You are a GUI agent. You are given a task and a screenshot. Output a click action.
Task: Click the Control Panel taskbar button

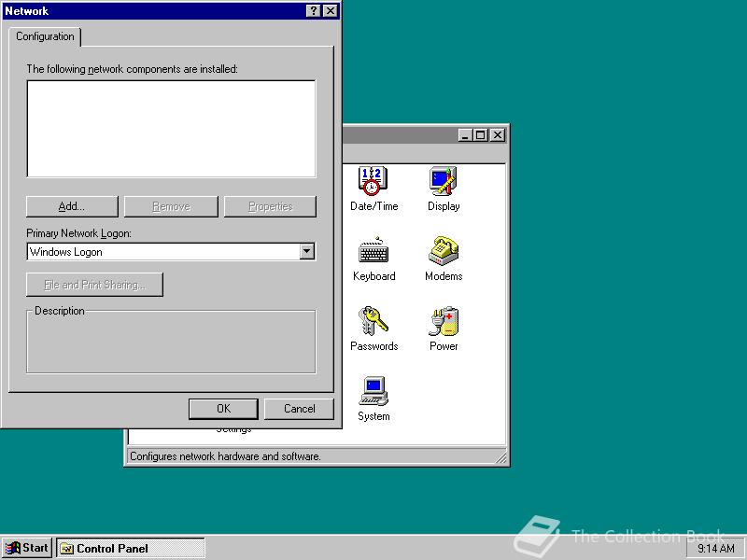131,548
